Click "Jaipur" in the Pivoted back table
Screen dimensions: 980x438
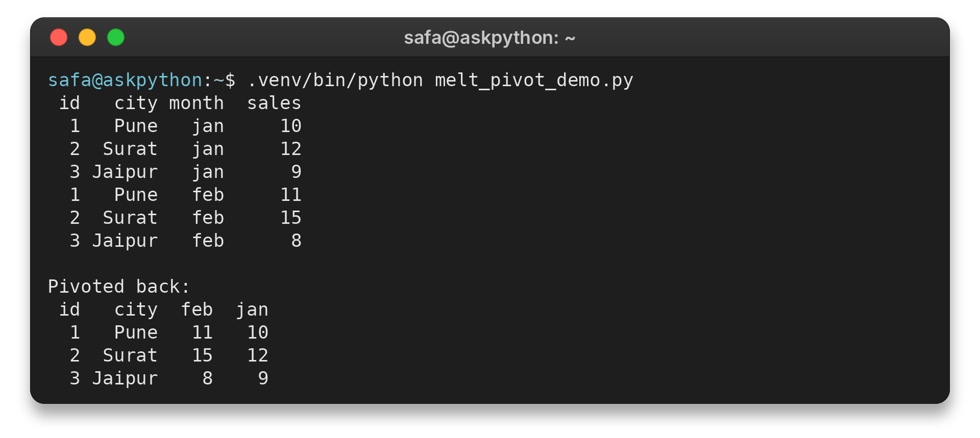[x=125, y=378]
